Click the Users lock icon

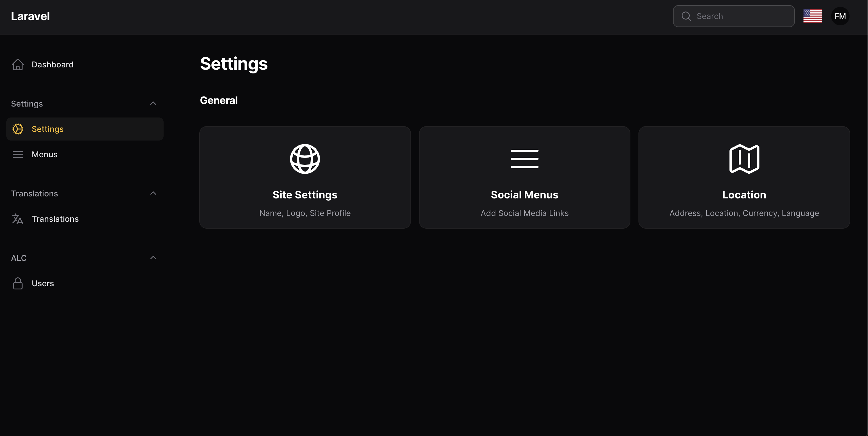pos(18,283)
